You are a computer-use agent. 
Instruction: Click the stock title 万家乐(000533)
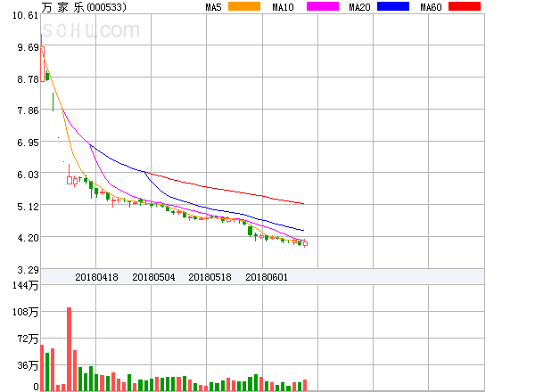(84, 7)
